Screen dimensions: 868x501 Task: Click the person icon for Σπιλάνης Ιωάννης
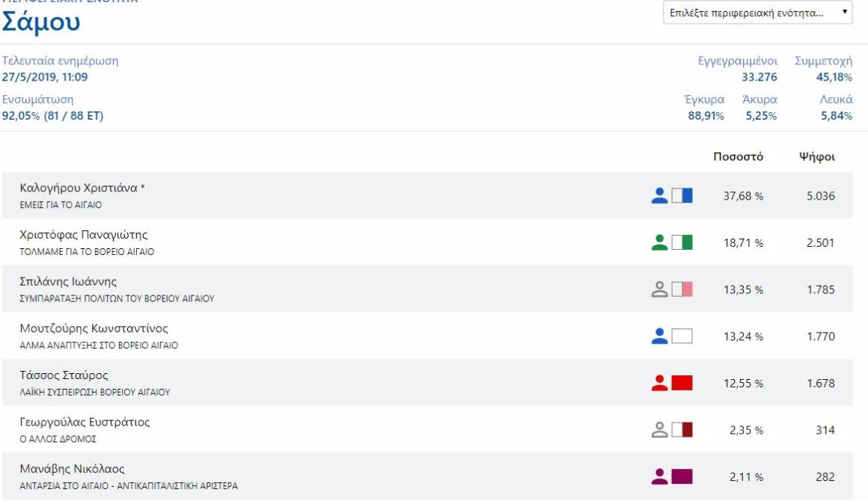tap(659, 289)
